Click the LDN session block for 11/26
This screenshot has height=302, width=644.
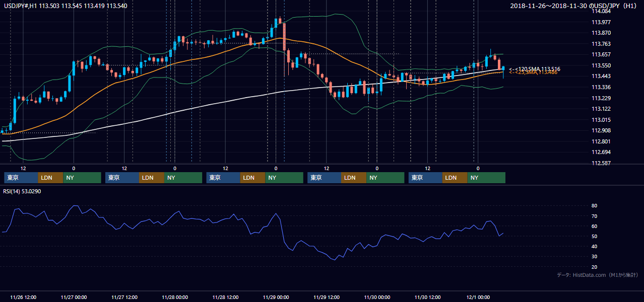[51, 178]
